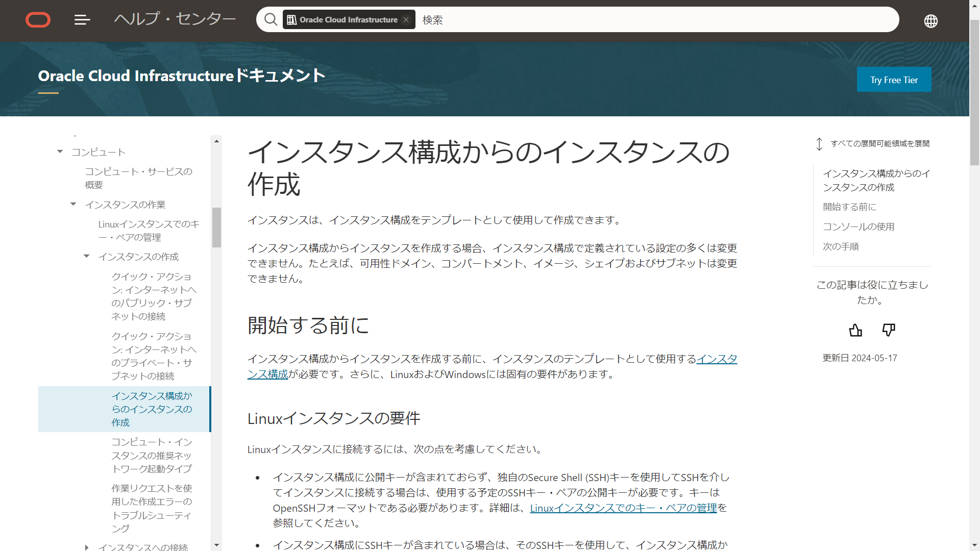Click Oracle Cloud Infrastructure filter chip label
This screenshot has width=980, height=551.
click(x=349, y=20)
